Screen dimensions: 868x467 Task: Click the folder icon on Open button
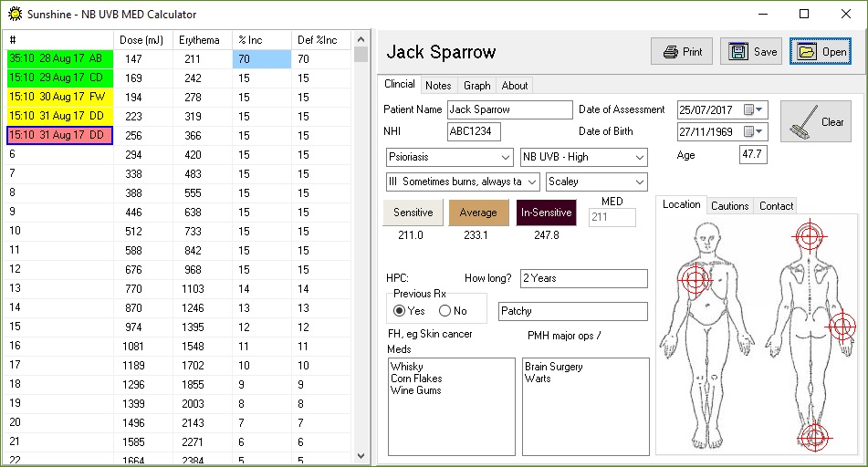pyautogui.click(x=807, y=52)
